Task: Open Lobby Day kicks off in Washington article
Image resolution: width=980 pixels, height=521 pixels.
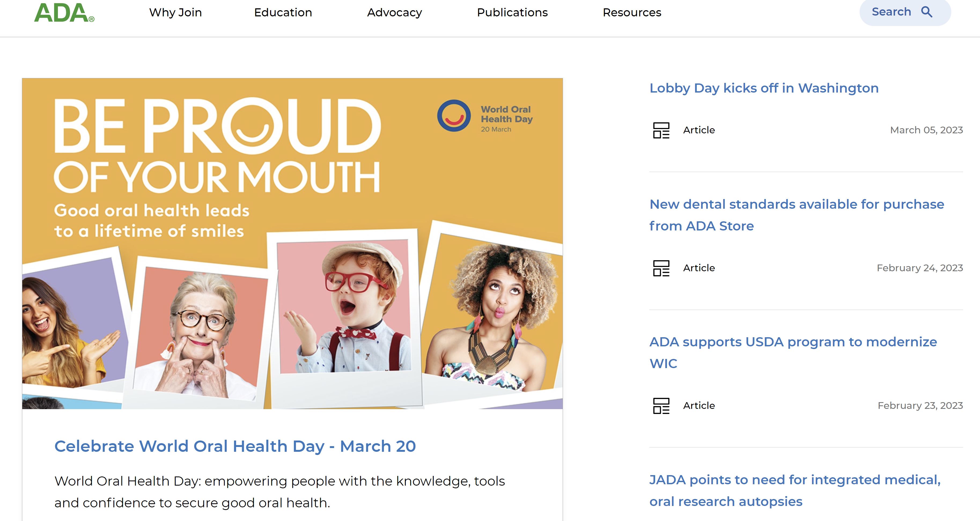Action: [x=764, y=88]
